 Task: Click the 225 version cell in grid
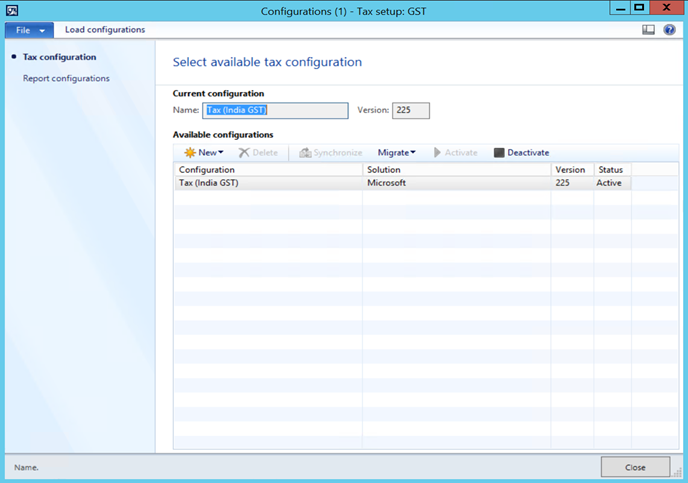click(x=572, y=183)
